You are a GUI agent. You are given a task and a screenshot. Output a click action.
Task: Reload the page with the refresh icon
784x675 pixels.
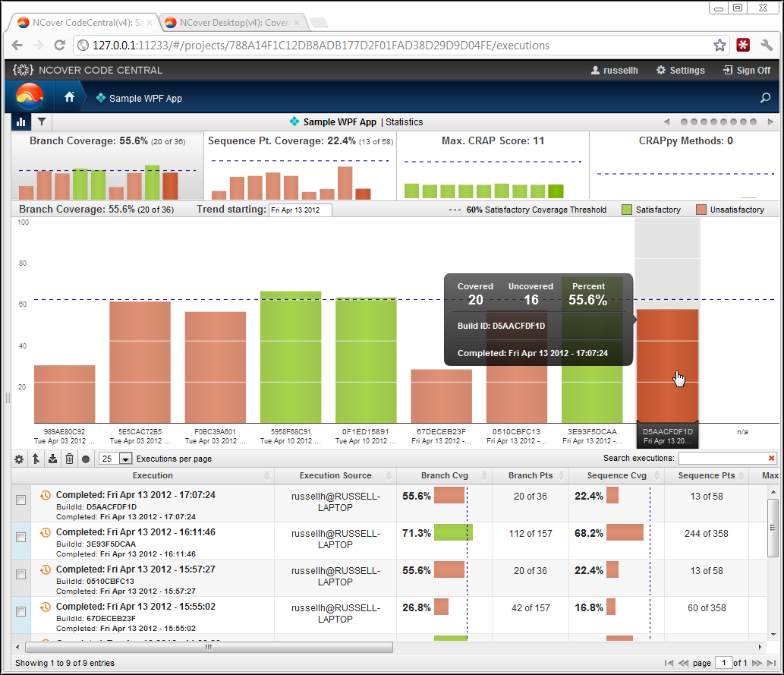[59, 46]
